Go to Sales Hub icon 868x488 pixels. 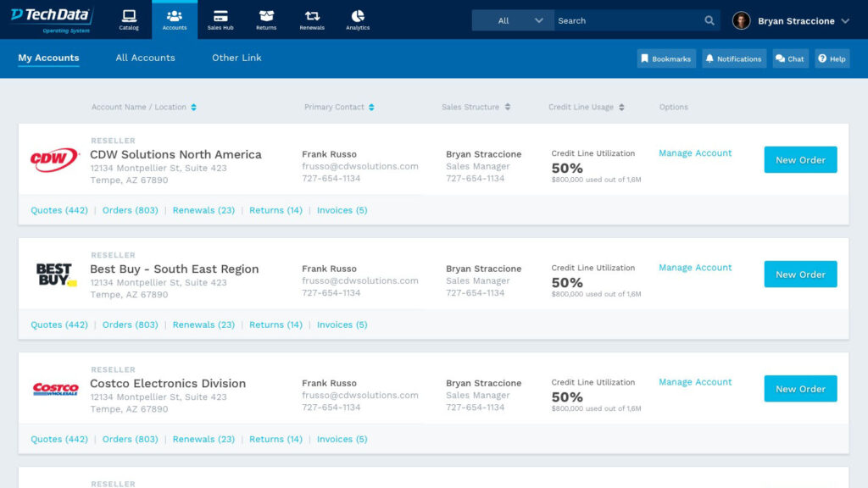[x=220, y=20]
